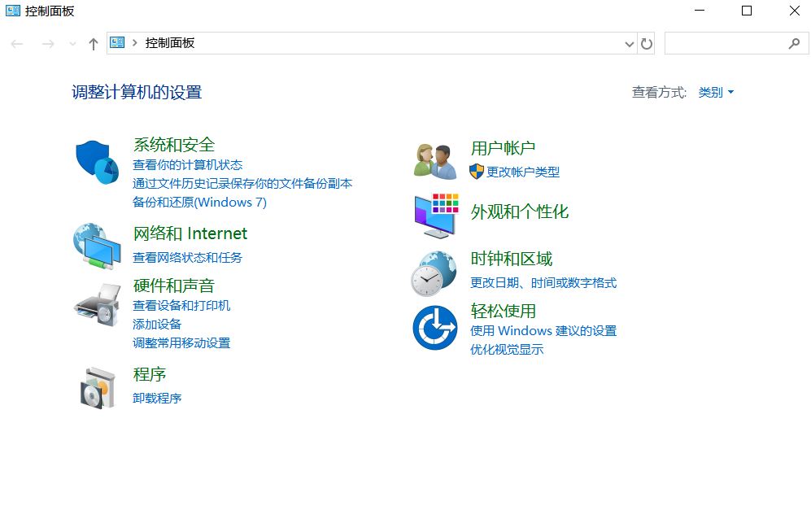Open 时钟和区域 heading

pyautogui.click(x=511, y=259)
